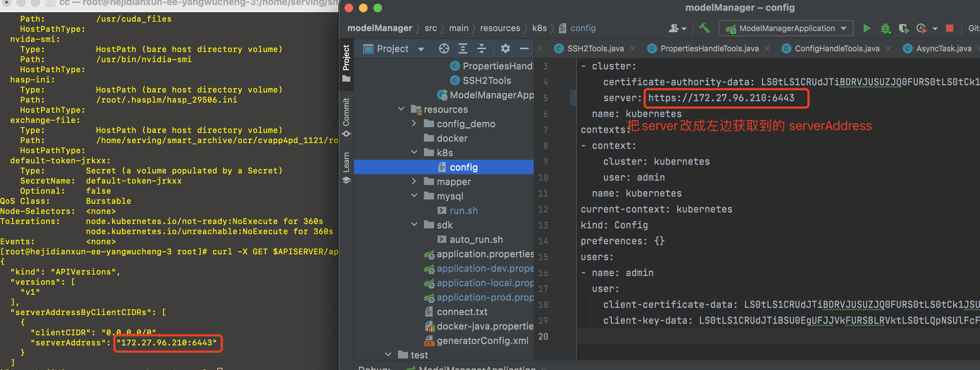This screenshot has width=980, height=370.
Task: Open the Project view mode dropdown
Action: [421, 49]
